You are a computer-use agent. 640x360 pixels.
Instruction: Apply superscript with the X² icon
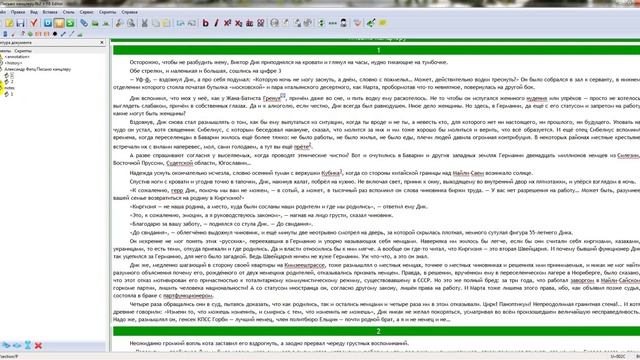tap(227, 23)
